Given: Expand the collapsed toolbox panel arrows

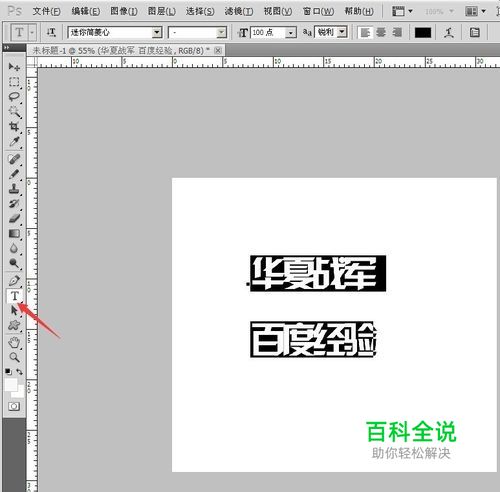Looking at the screenshot, I should point(6,48).
